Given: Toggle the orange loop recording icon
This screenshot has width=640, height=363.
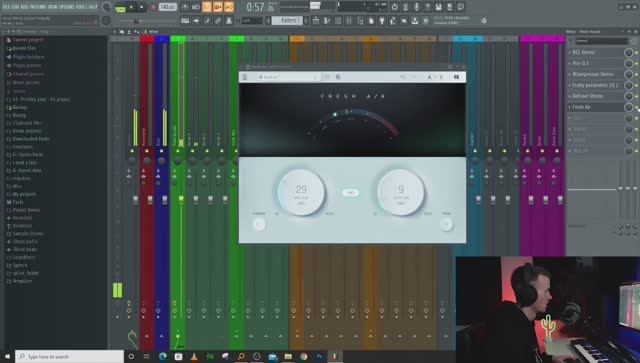Looking at the screenshot, I should [229, 7].
